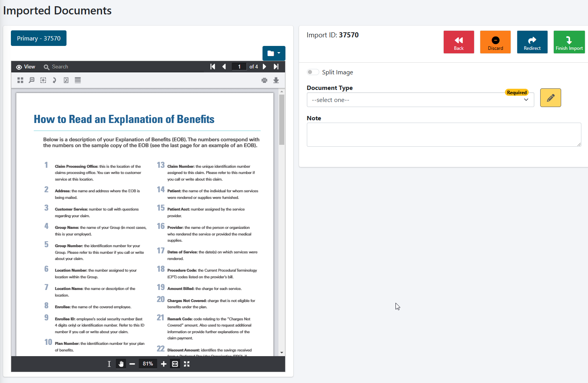The width and height of the screenshot is (588, 383).
Task: Open the Document Type dropdown
Action: pos(420,100)
